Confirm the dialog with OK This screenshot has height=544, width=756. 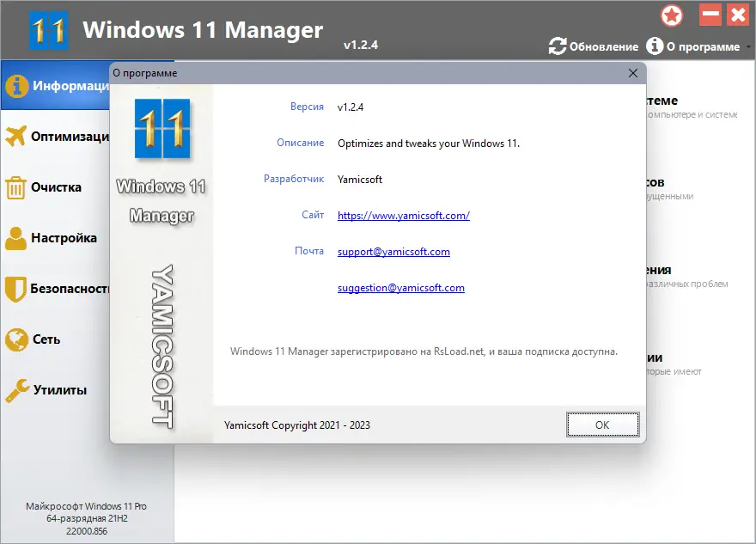pos(603,425)
